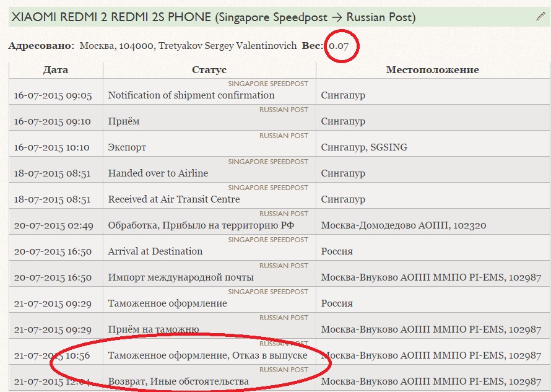551x392 pixels.
Task: Select the date '20-07-2015 02:49'
Action: click(x=54, y=225)
